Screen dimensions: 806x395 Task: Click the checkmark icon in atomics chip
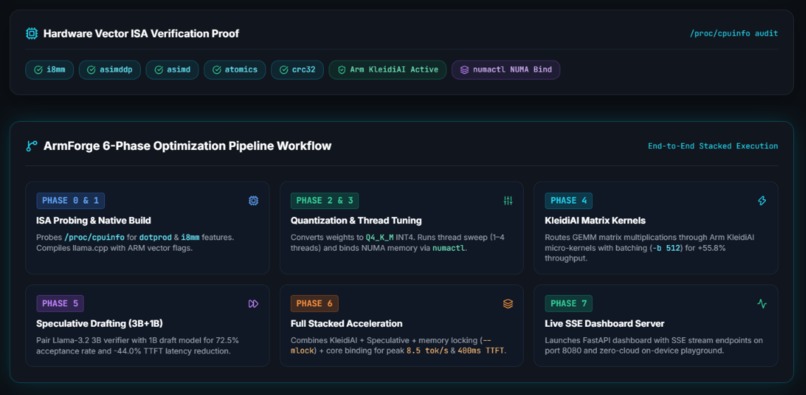click(x=216, y=70)
